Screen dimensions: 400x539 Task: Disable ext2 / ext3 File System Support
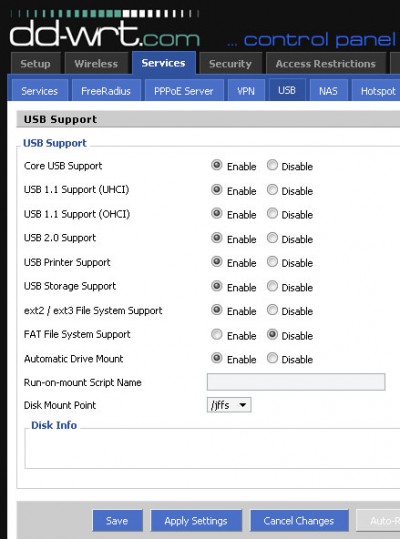tap(272, 310)
